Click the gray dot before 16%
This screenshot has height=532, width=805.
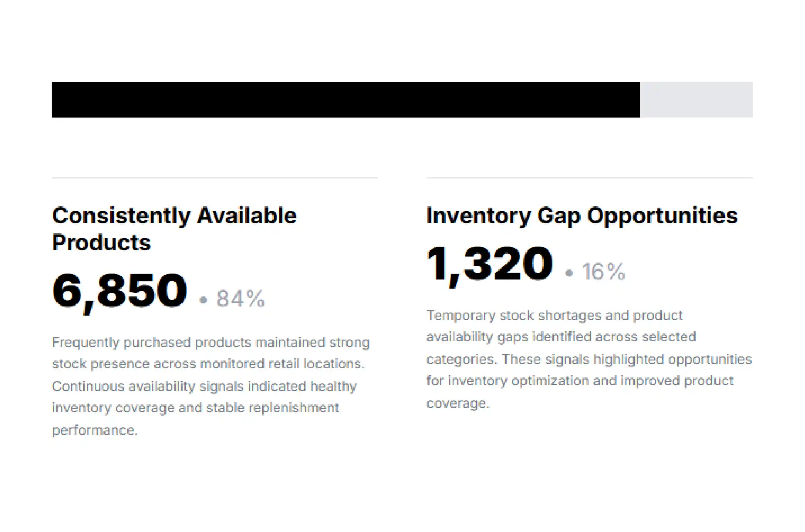click(569, 273)
